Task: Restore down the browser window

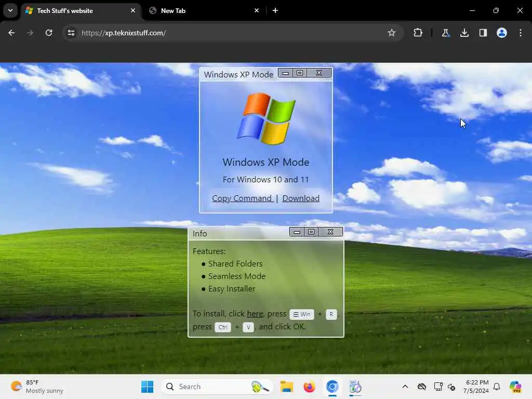Action: 496,10
